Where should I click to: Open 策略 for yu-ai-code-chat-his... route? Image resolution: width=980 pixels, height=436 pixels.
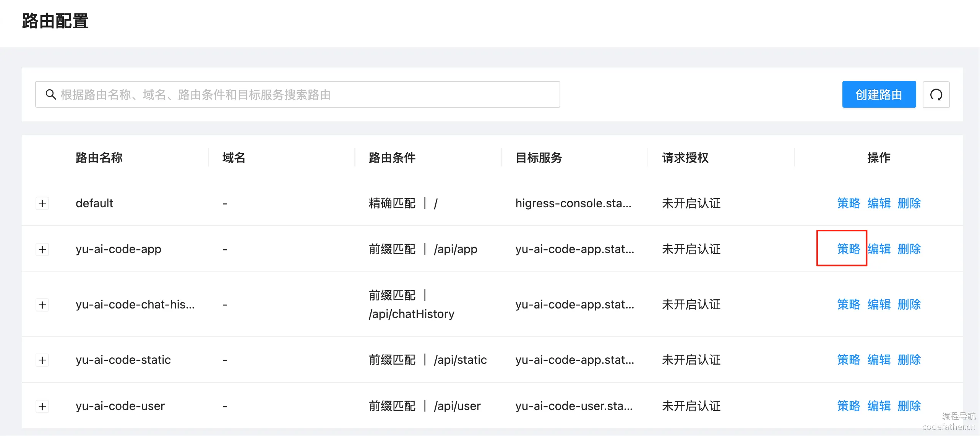pos(849,304)
